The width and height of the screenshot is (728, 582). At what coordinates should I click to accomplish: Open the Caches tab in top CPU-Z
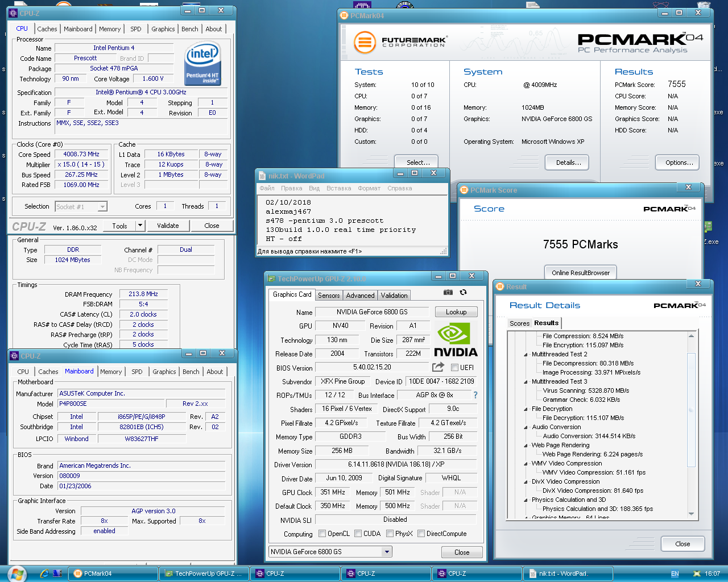coord(47,29)
